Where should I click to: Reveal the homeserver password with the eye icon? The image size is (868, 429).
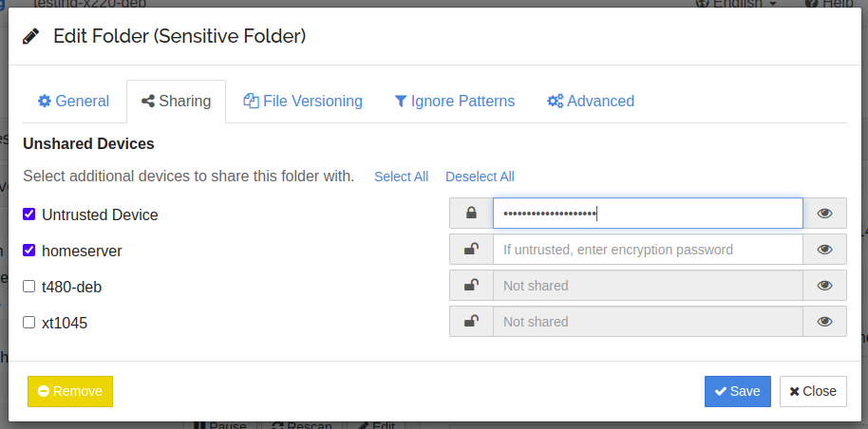point(824,250)
